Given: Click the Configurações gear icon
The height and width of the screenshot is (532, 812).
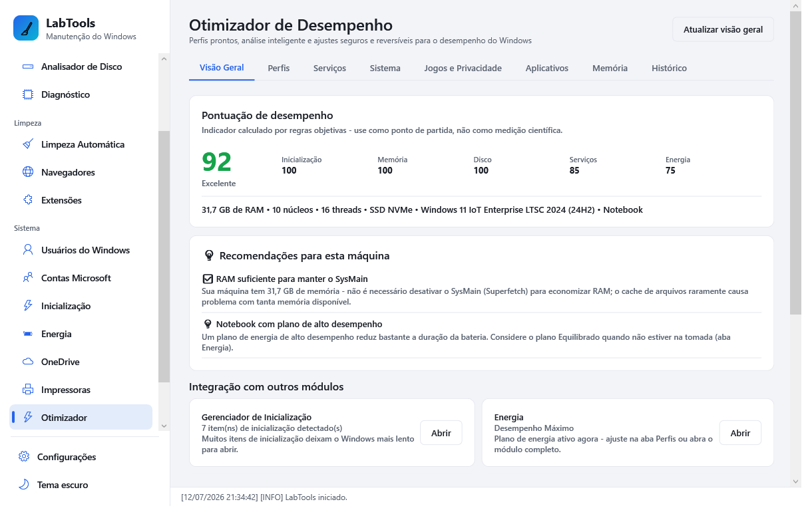Looking at the screenshot, I should click(x=24, y=457).
